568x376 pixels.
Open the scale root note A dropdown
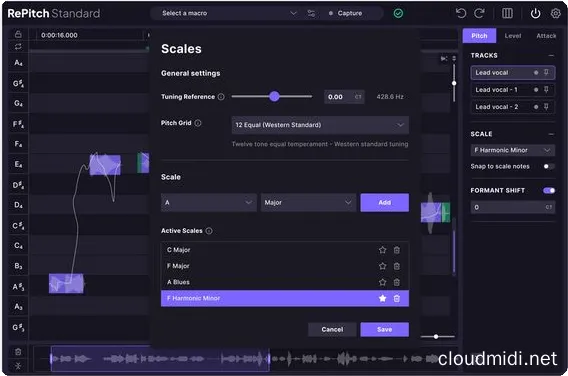pos(209,202)
